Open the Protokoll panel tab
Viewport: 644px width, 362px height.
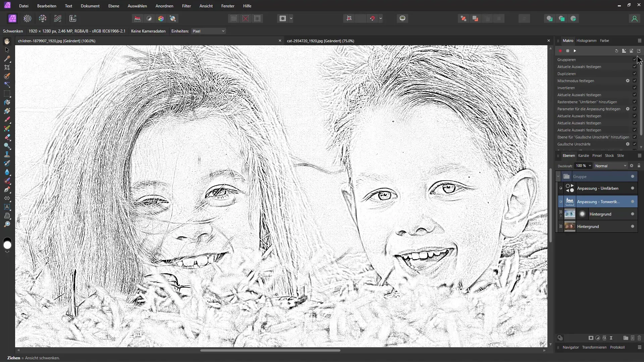[617, 347]
